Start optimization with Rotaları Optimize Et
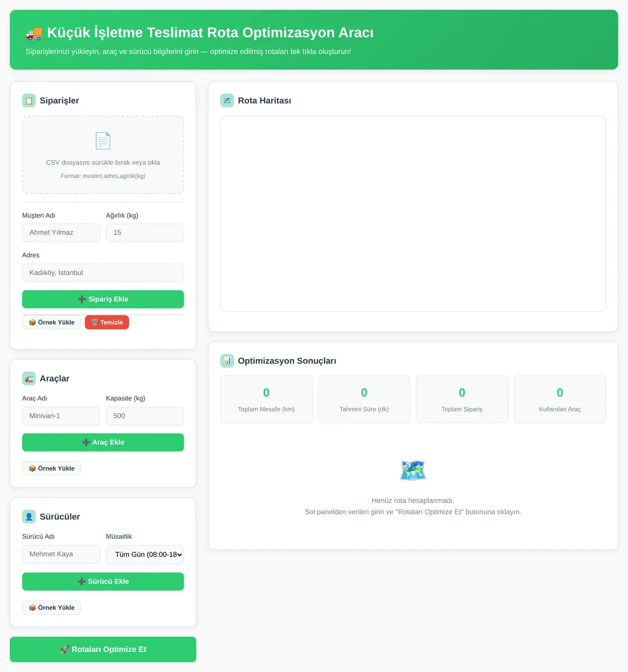Image resolution: width=628 pixels, height=672 pixels. point(103,650)
